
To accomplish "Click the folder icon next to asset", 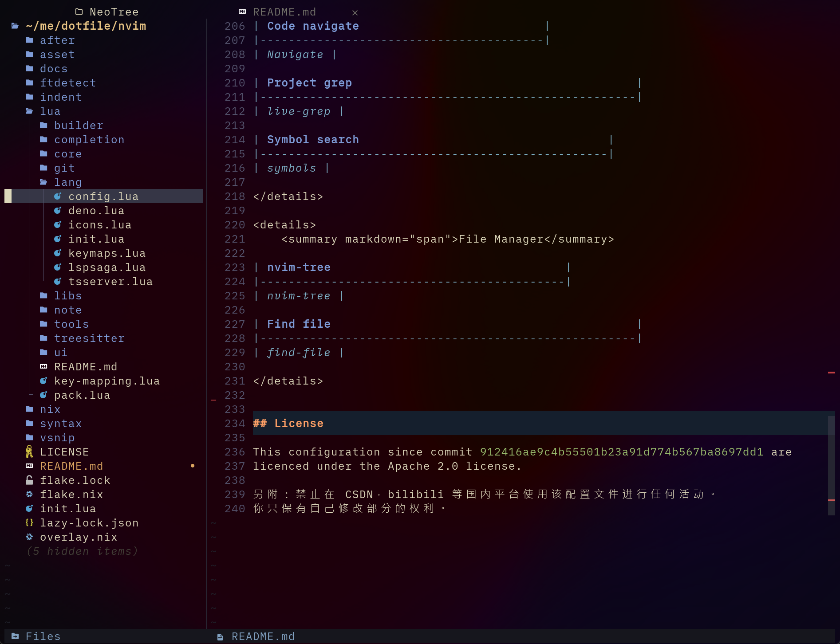I will point(29,54).
